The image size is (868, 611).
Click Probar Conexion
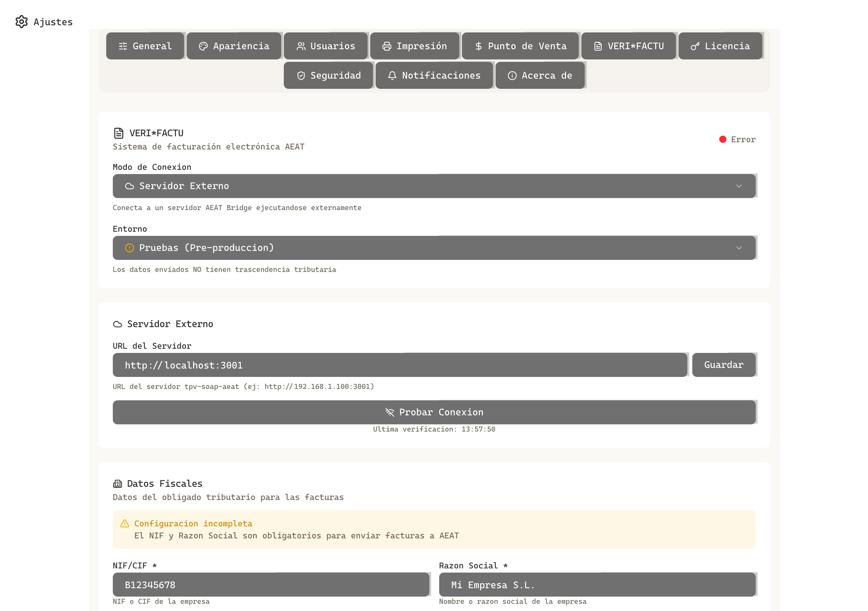click(x=434, y=412)
